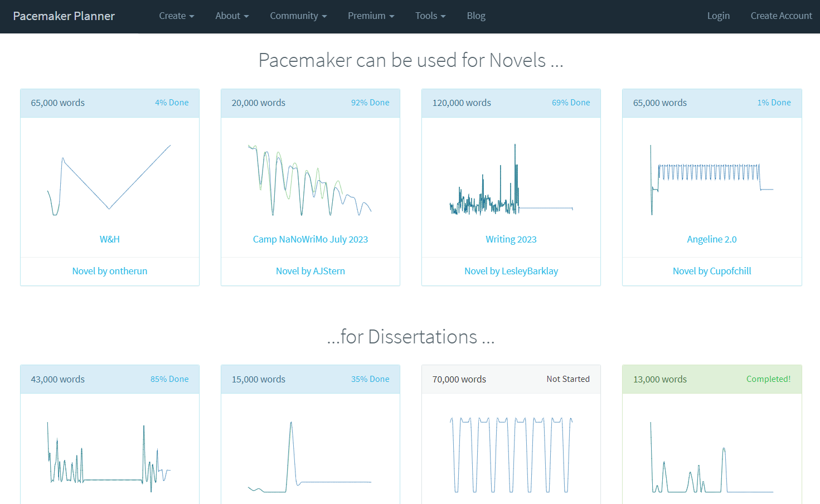
Task: Click the '69% Done' status text
Action: 571,103
